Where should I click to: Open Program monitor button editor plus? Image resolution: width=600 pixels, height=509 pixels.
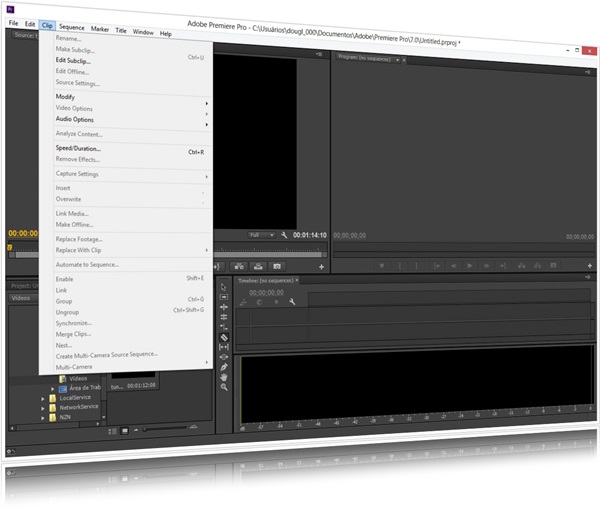(590, 265)
